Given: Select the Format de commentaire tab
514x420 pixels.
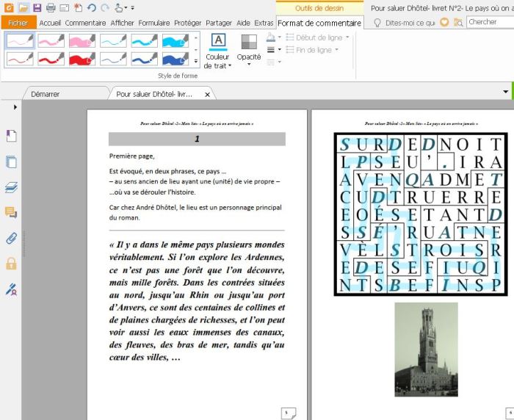Looking at the screenshot, I should tap(319, 23).
